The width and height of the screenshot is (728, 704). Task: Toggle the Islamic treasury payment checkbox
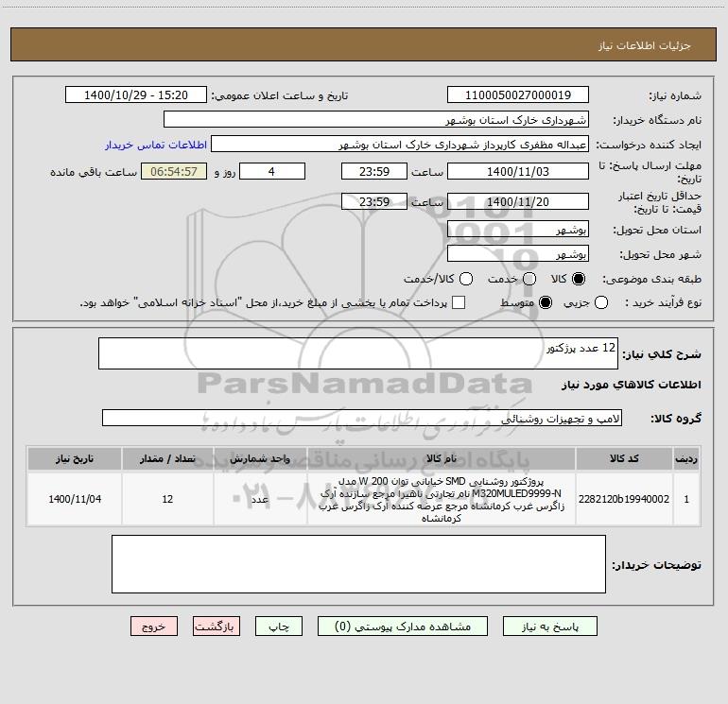(459, 302)
